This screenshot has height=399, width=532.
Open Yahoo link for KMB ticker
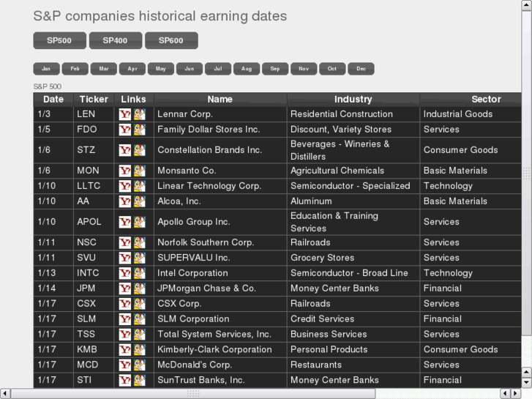[125, 349]
